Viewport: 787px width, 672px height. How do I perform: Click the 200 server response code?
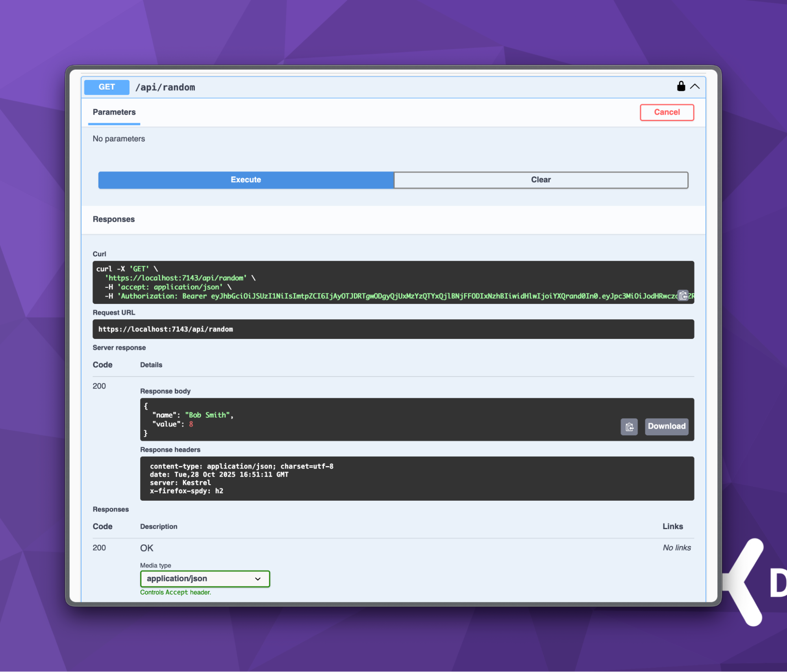(99, 386)
